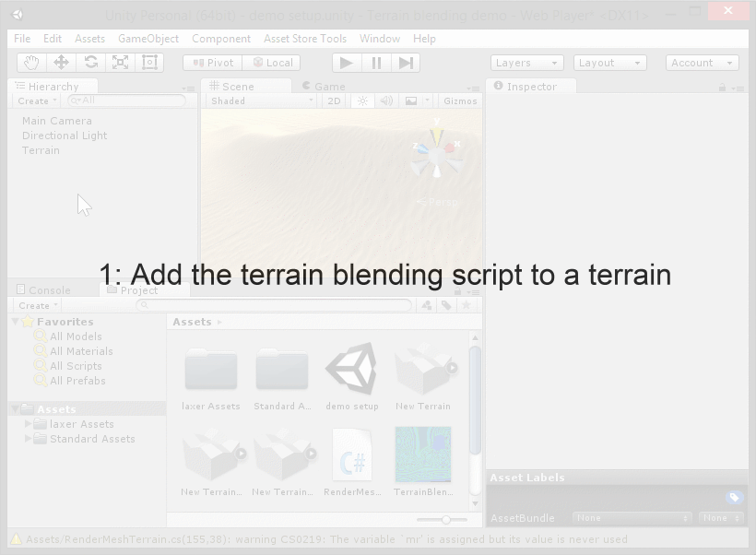
Task: Click Search by Type icon
Action: [427, 305]
